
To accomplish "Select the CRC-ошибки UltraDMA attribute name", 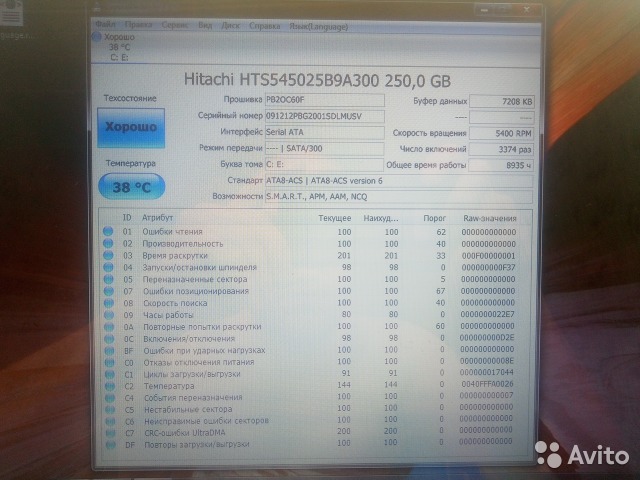I will pyautogui.click(x=185, y=433).
